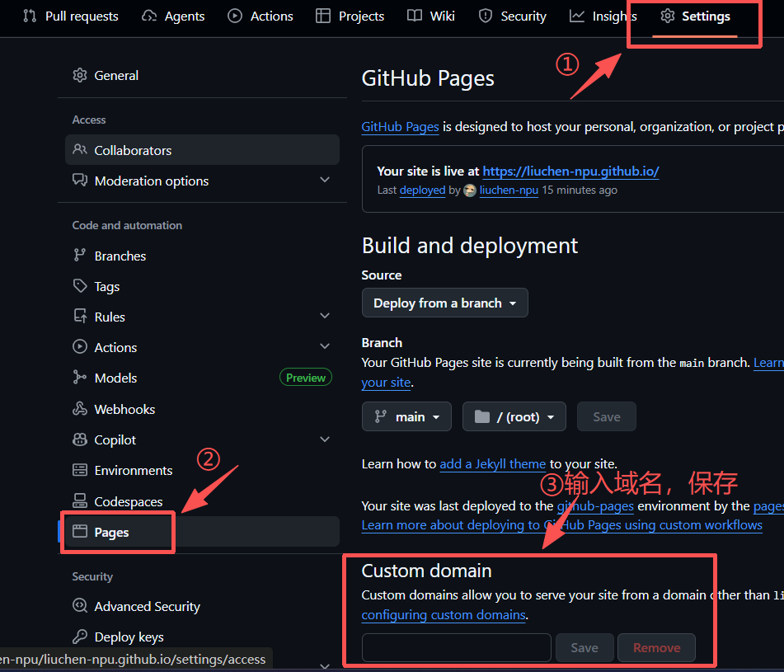Open the Actions tab in top navigation
The height and width of the screenshot is (672, 784).
click(261, 16)
